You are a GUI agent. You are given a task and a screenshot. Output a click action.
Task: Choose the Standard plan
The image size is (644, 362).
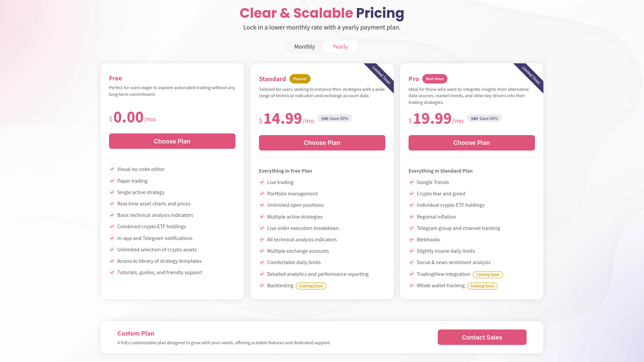[322, 143]
